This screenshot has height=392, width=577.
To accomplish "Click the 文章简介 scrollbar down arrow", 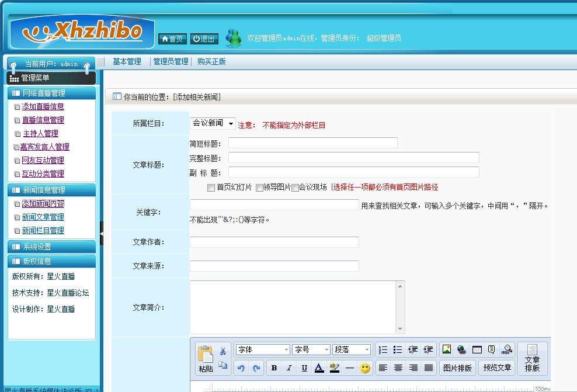I will point(400,329).
